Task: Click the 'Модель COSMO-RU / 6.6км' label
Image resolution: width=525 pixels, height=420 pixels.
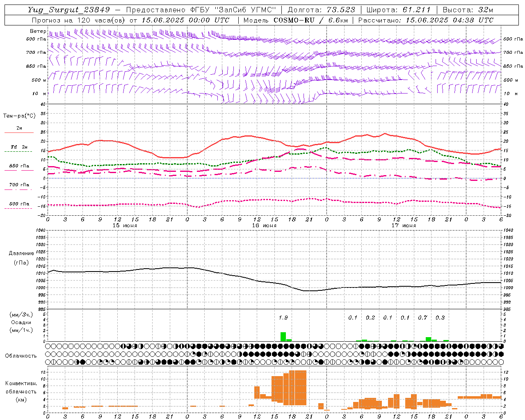Action: tap(296, 20)
